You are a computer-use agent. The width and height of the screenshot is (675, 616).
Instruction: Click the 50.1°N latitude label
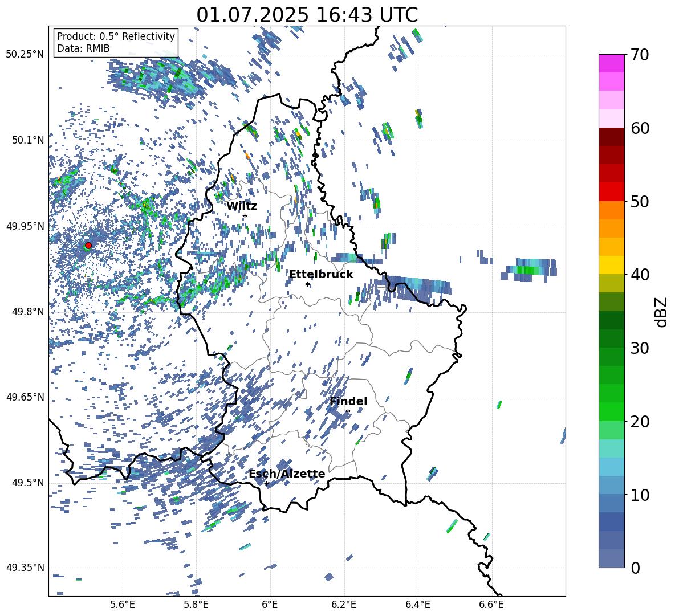coord(28,140)
